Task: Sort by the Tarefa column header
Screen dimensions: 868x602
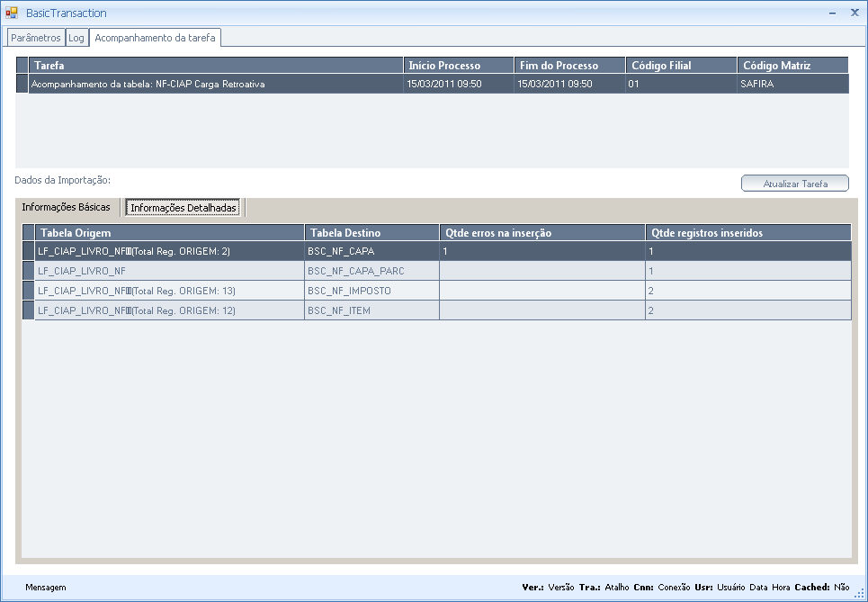Action: tap(216, 66)
